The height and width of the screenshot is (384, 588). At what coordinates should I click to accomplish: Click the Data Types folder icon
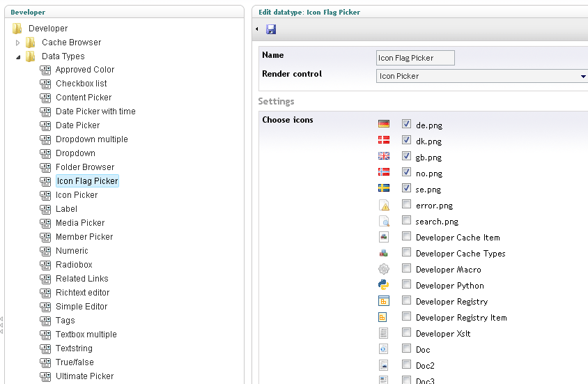pyautogui.click(x=31, y=56)
